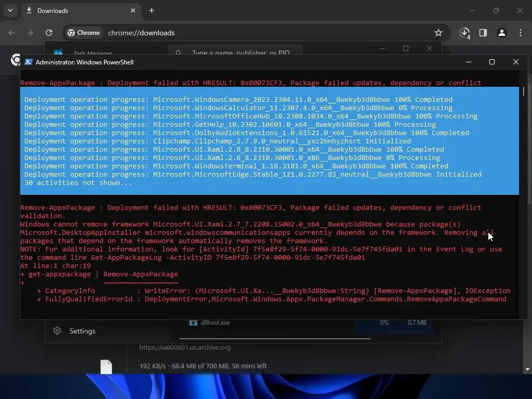
Task: Close the Task Manager window
Action: [x=430, y=48]
